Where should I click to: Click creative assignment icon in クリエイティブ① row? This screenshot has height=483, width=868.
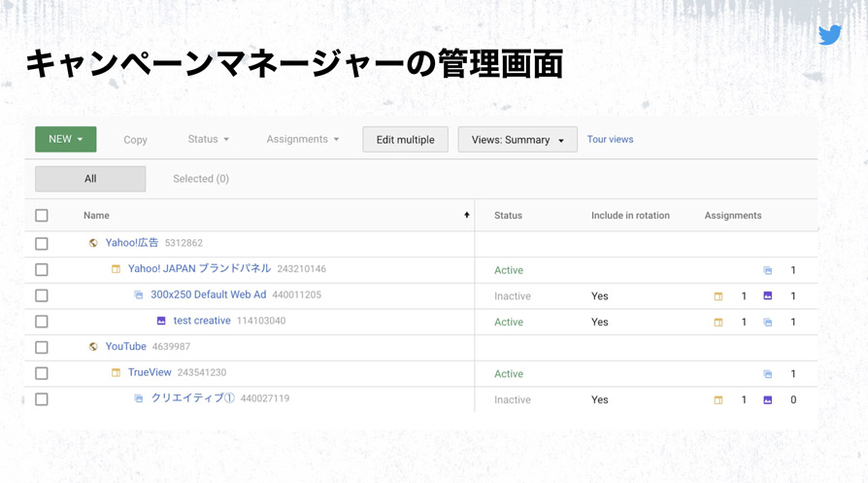(x=768, y=400)
